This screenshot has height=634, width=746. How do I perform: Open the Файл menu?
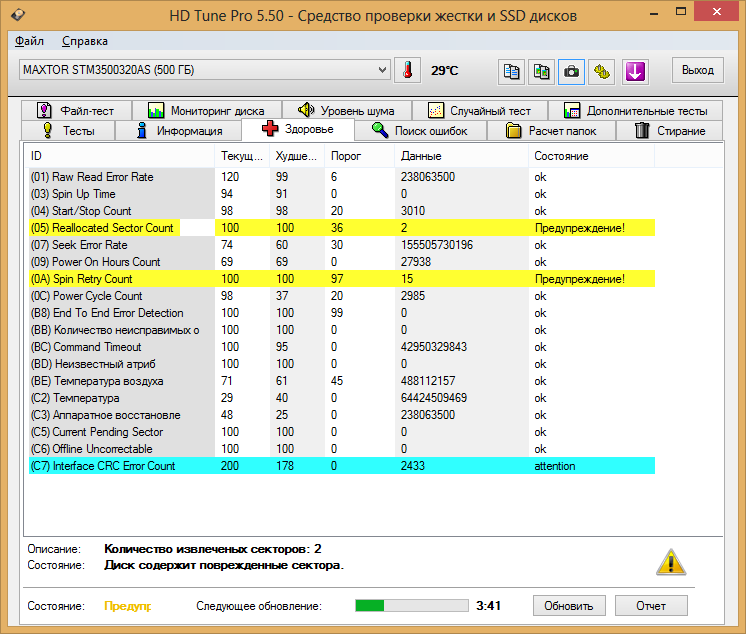pos(29,41)
